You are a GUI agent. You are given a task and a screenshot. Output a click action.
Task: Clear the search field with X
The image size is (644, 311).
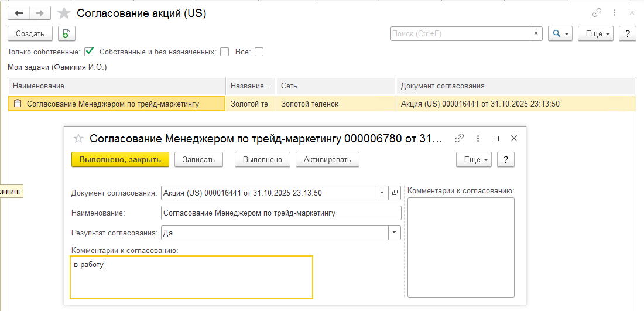[x=536, y=34]
